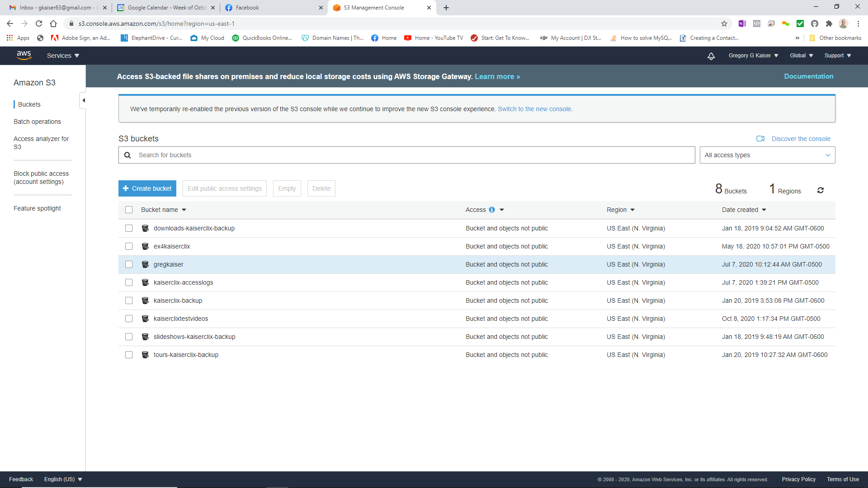Toggle the select-all buckets checkbox
This screenshot has width=868, height=488.
pos(129,210)
